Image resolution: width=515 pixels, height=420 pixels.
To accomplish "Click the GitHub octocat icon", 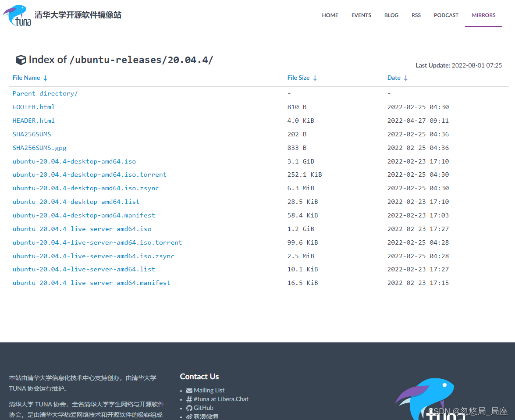I will (x=189, y=408).
